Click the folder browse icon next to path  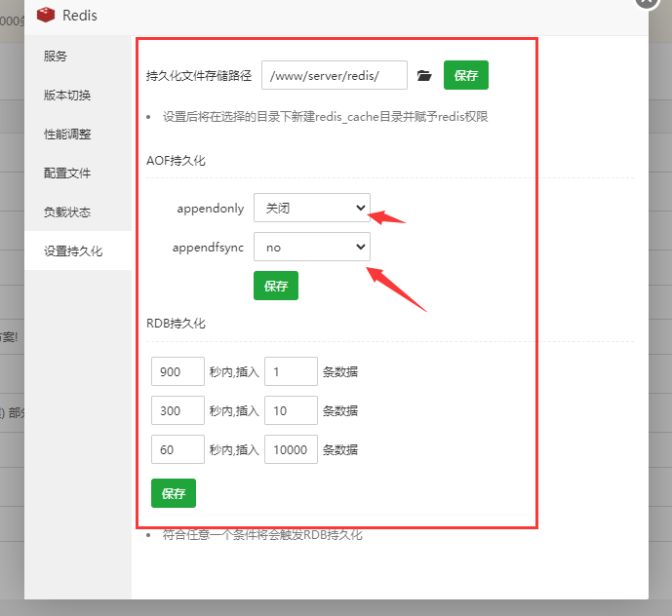(x=424, y=75)
